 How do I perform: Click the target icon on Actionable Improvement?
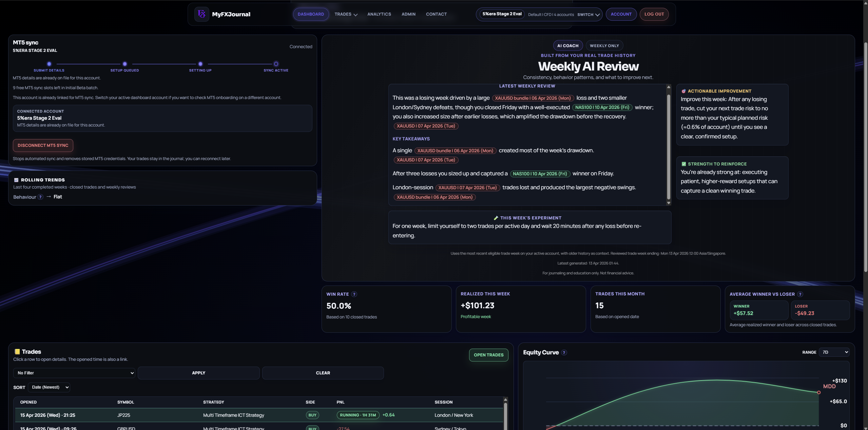point(684,91)
